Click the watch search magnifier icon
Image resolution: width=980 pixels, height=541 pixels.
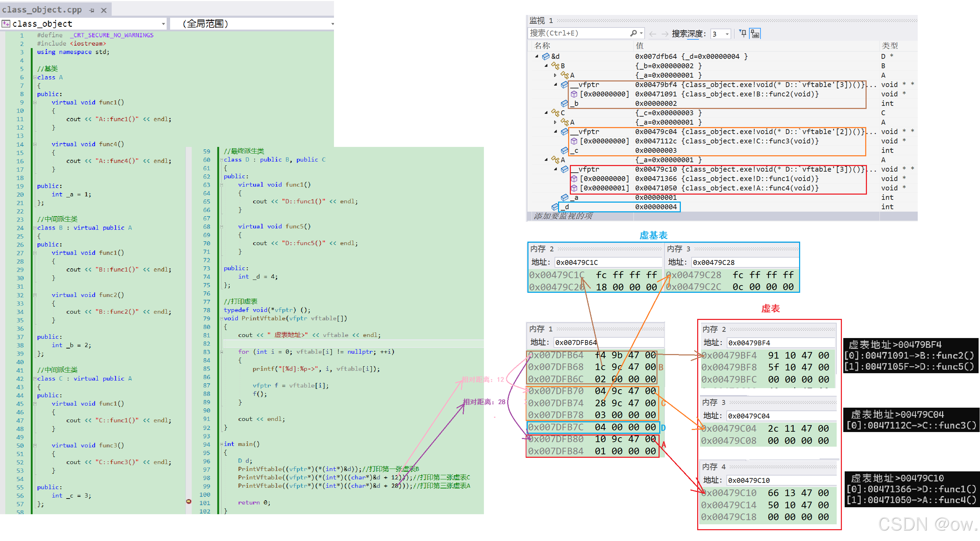tap(633, 33)
